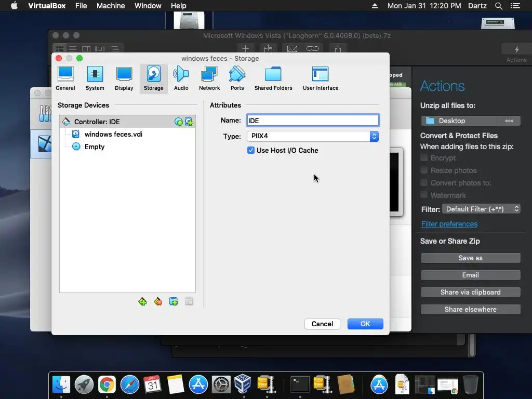Click the Desktop unzip destination selector
This screenshot has width=532, height=399.
point(459,121)
